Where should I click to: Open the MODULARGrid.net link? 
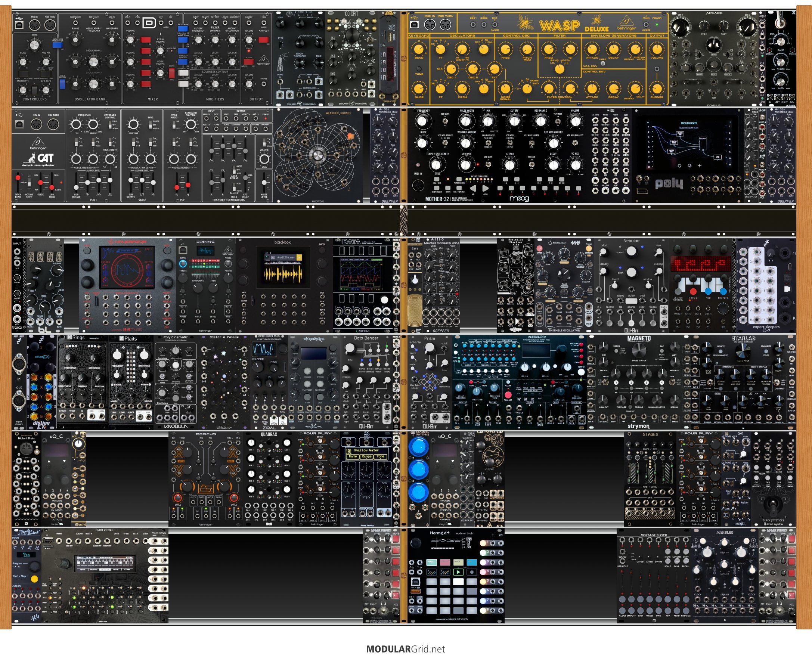tap(406, 649)
